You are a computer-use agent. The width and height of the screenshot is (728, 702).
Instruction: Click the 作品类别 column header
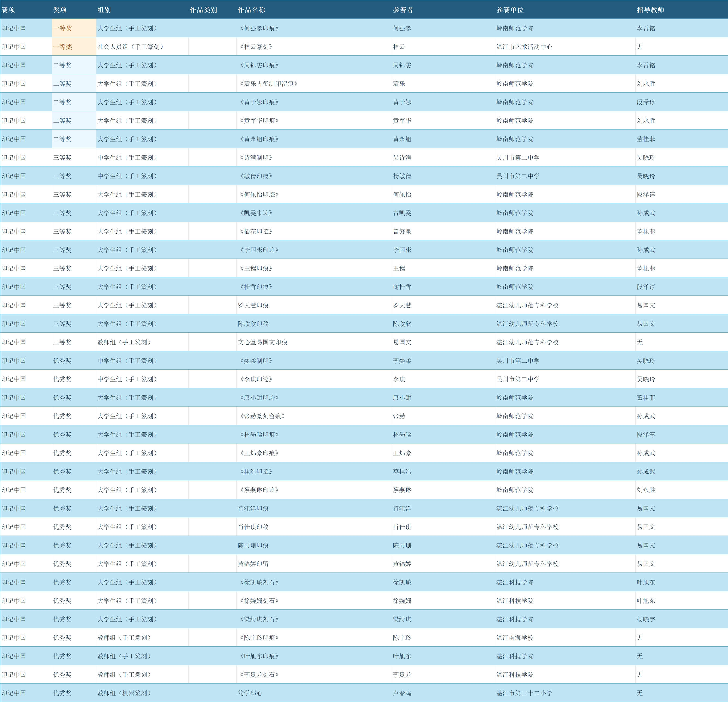pyautogui.click(x=212, y=10)
